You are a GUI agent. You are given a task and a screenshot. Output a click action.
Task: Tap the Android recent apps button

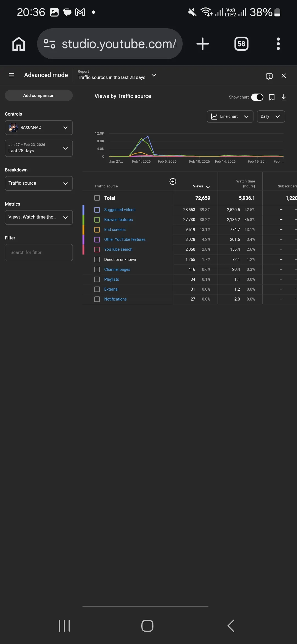click(x=64, y=626)
